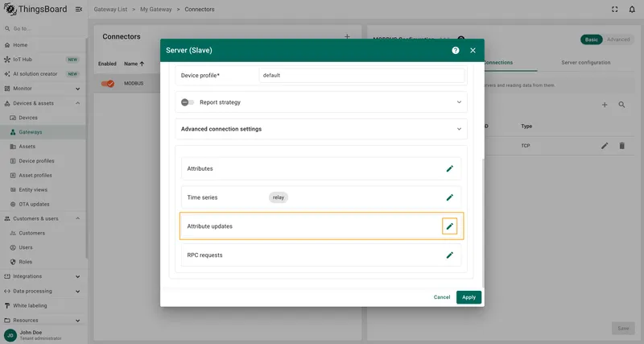Sort connectors by Name column
The width and height of the screenshot is (644, 344).
[134, 64]
